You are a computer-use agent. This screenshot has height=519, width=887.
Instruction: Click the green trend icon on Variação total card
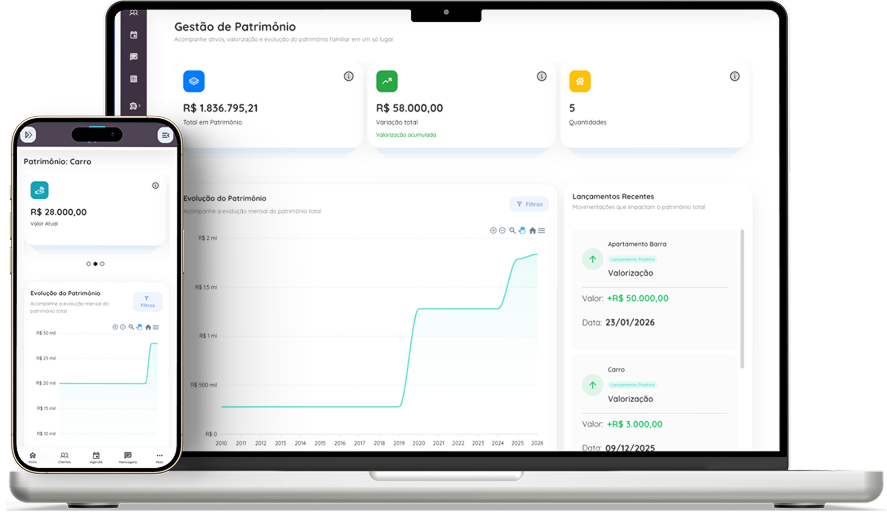[387, 81]
